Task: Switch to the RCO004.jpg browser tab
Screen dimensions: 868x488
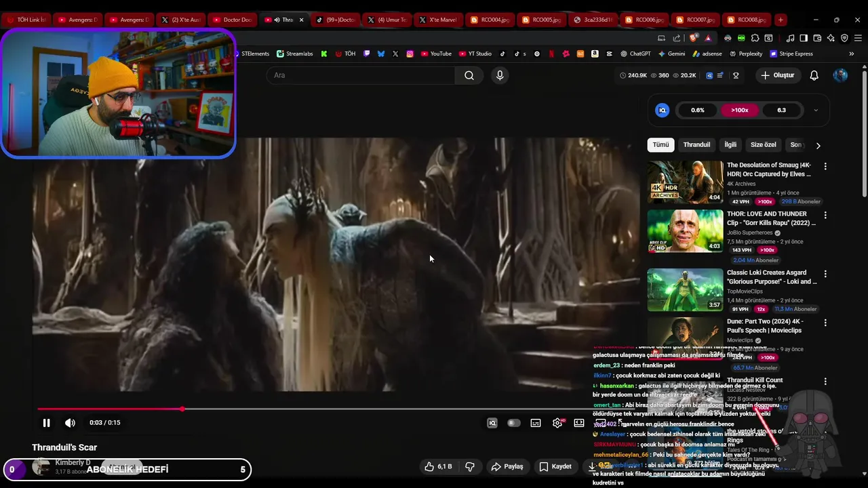Action: [489, 20]
